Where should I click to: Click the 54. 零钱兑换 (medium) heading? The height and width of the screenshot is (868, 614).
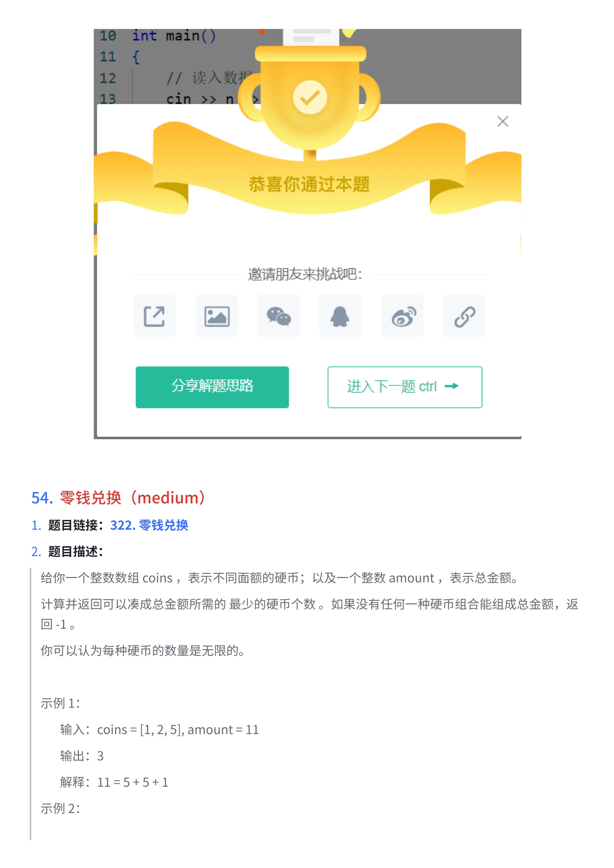pos(118,497)
